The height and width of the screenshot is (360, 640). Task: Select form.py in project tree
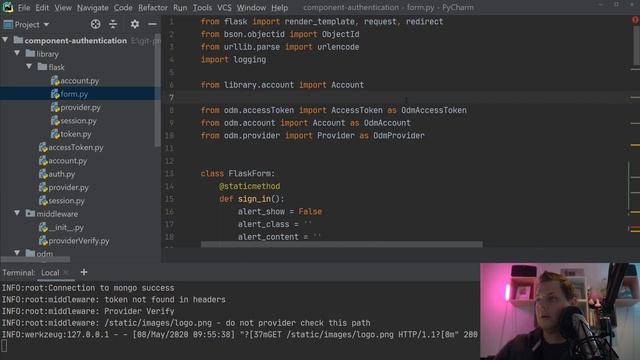[74, 94]
